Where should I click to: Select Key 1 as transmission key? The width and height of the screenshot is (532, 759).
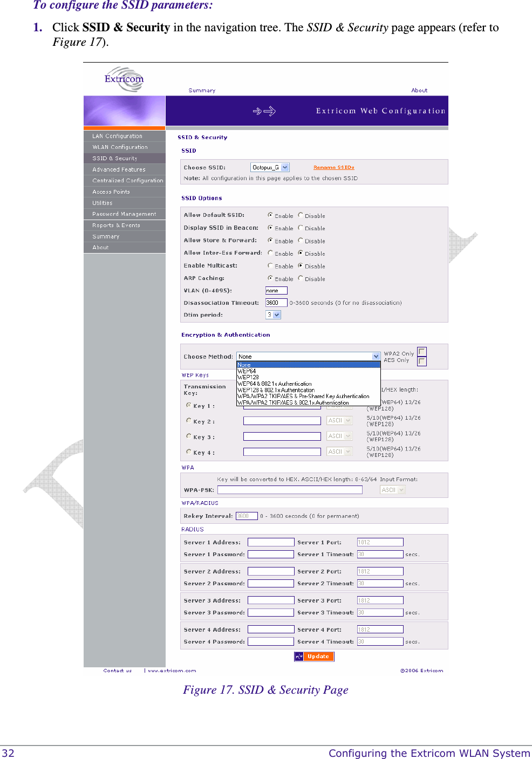click(189, 405)
